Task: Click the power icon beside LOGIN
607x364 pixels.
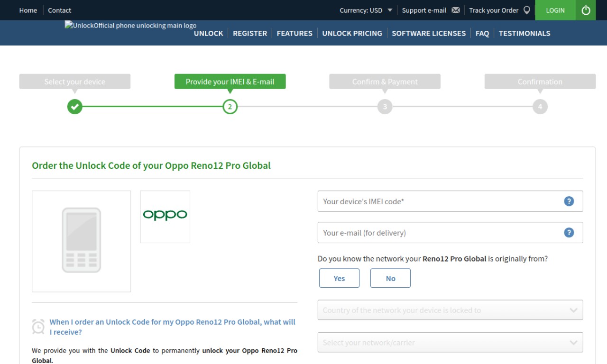Action: (x=586, y=10)
